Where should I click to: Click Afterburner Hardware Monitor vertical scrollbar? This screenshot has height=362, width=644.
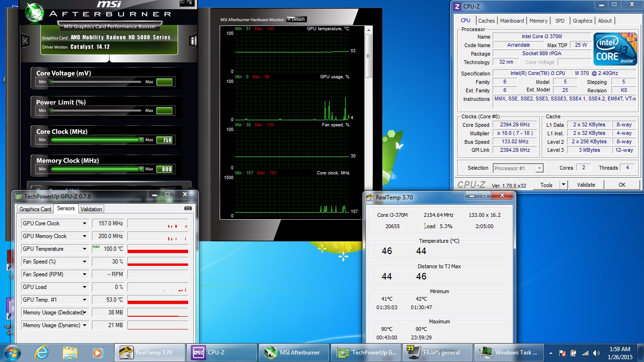(x=369, y=123)
